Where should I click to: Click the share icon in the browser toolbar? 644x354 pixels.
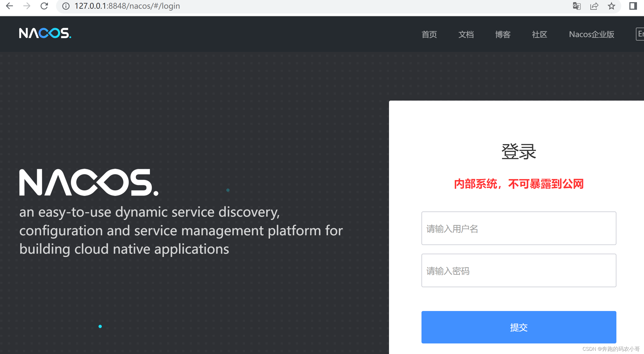[x=594, y=6]
